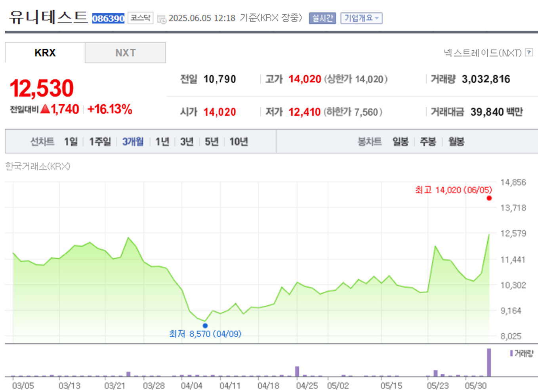Click the 03/05 x-axis date label
The width and height of the screenshot is (538, 392).
(23, 386)
